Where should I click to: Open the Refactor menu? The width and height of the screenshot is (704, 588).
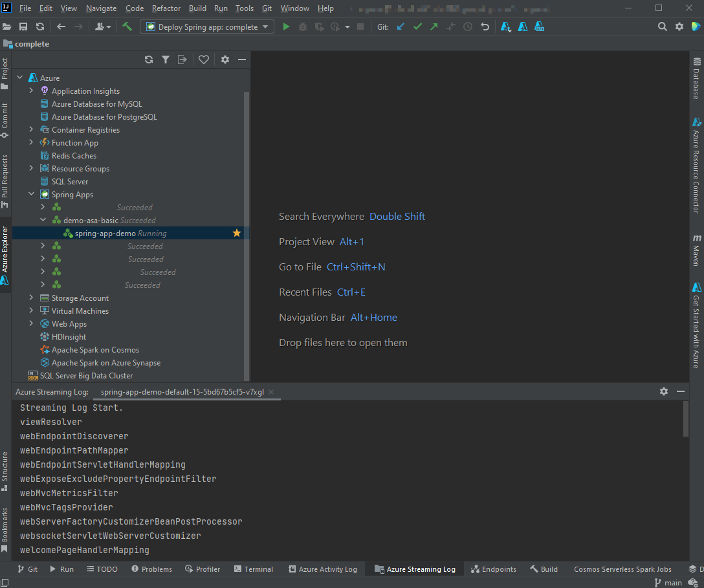pos(166,8)
